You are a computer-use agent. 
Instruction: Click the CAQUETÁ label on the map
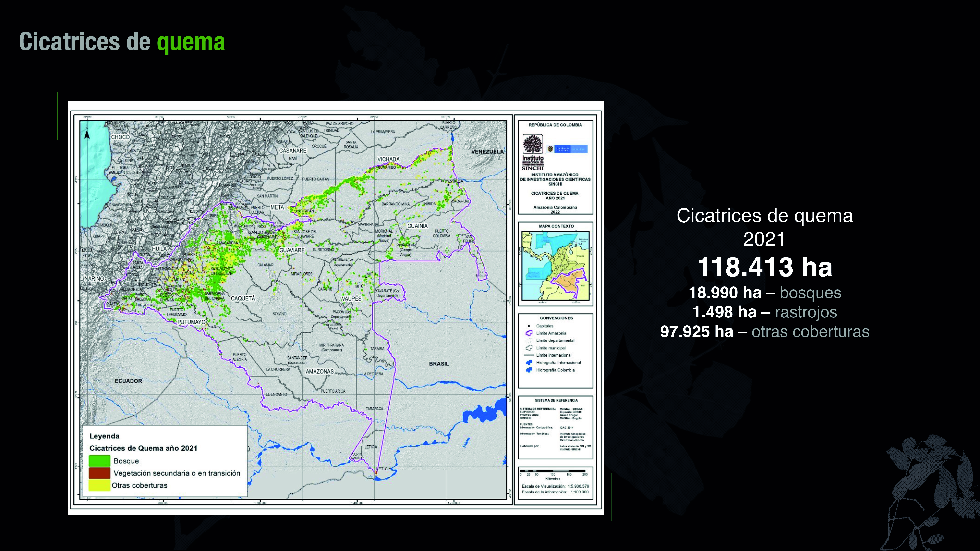tap(243, 298)
